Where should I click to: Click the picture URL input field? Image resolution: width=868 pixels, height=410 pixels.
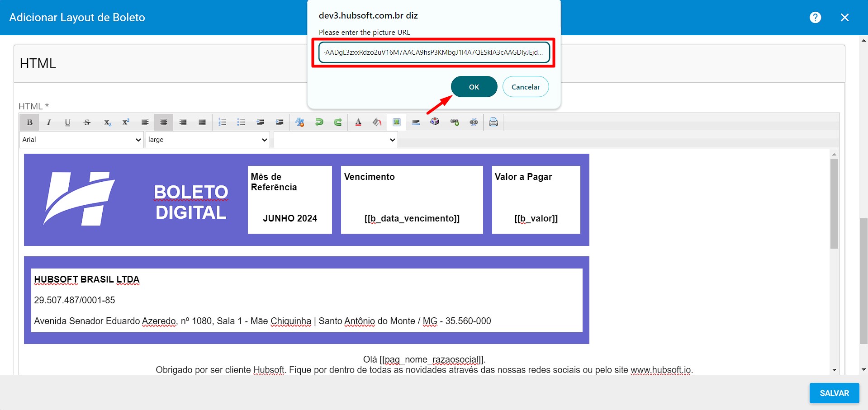point(434,52)
